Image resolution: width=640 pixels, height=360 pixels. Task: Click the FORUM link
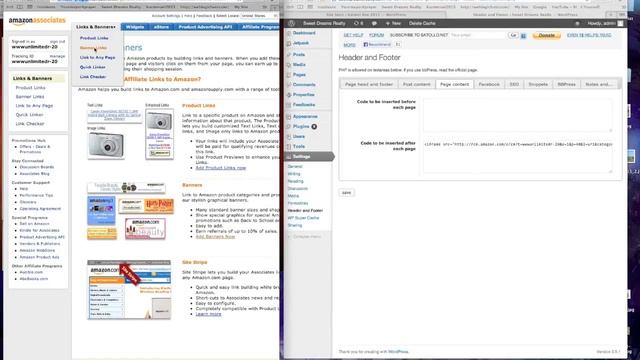point(376,36)
